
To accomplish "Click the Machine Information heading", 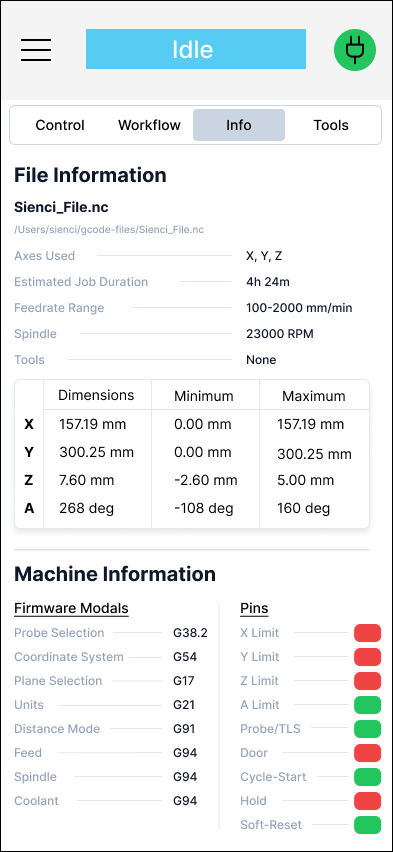I will 115,574.
